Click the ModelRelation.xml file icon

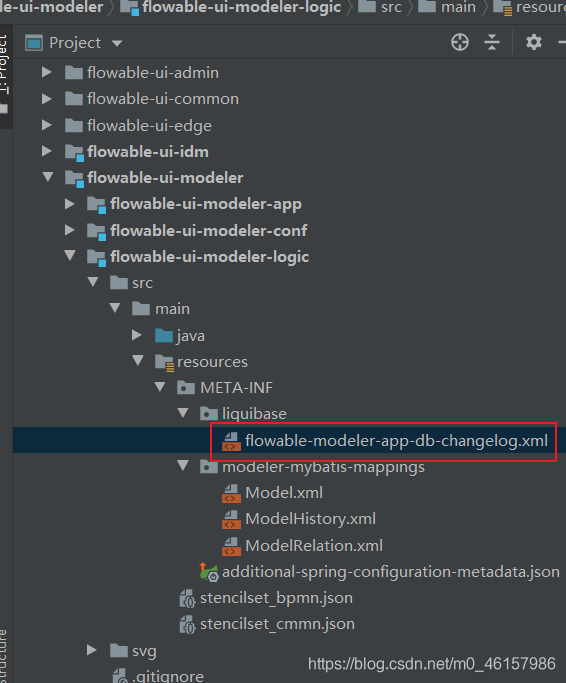(231, 546)
